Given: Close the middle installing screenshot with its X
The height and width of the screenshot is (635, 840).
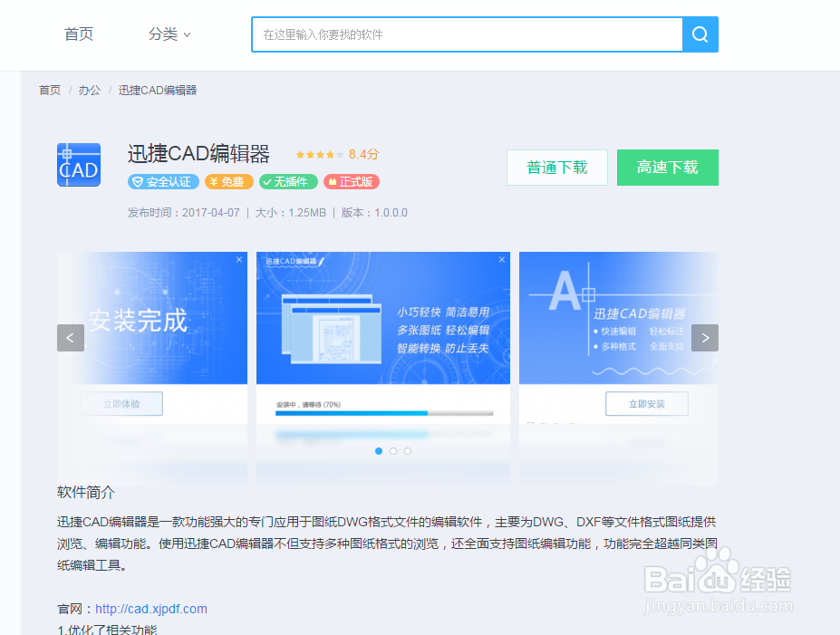Looking at the screenshot, I should 502,259.
